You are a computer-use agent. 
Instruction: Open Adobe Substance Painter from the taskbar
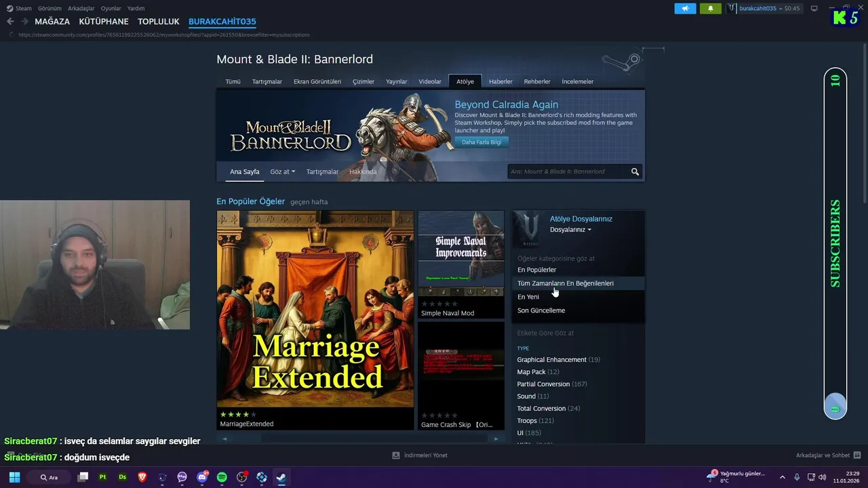(102, 477)
